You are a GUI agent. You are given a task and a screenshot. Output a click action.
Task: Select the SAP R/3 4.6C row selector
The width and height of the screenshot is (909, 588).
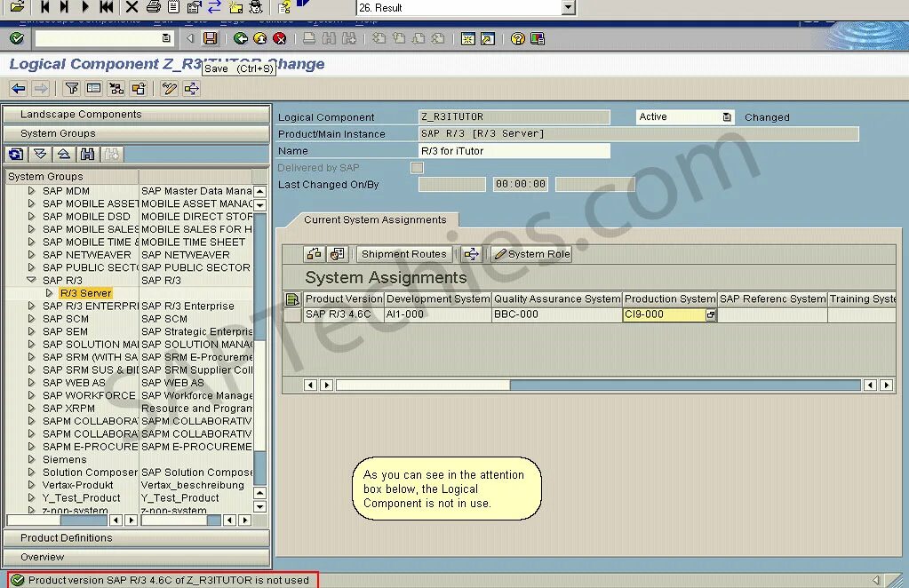(292, 314)
